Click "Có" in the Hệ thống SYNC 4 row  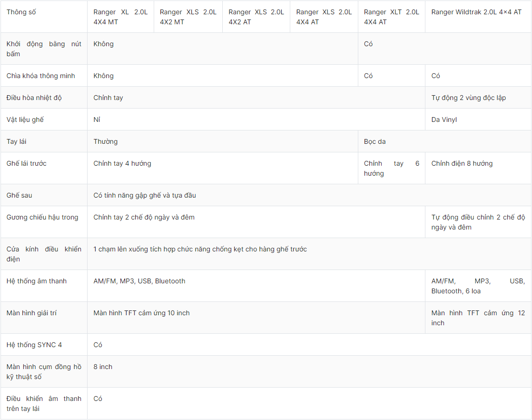click(98, 345)
